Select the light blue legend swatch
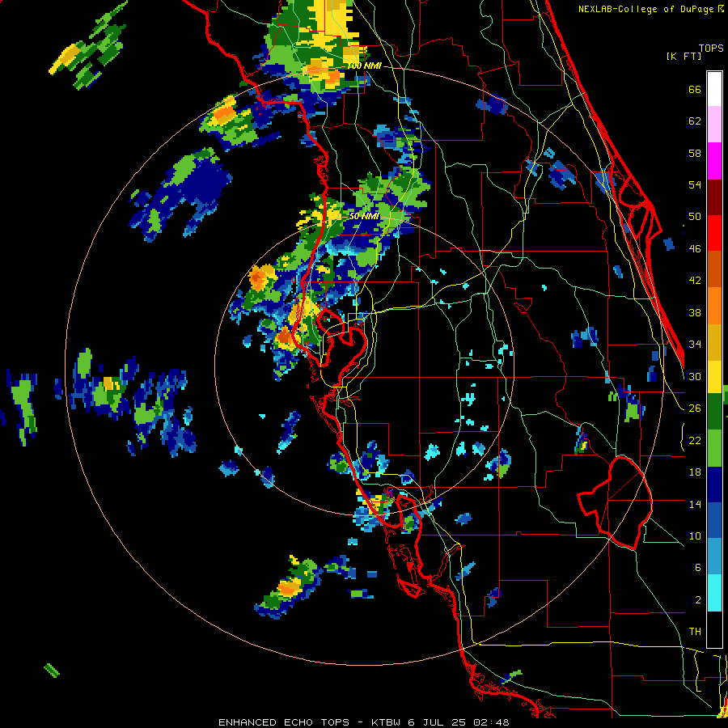 pos(714,557)
